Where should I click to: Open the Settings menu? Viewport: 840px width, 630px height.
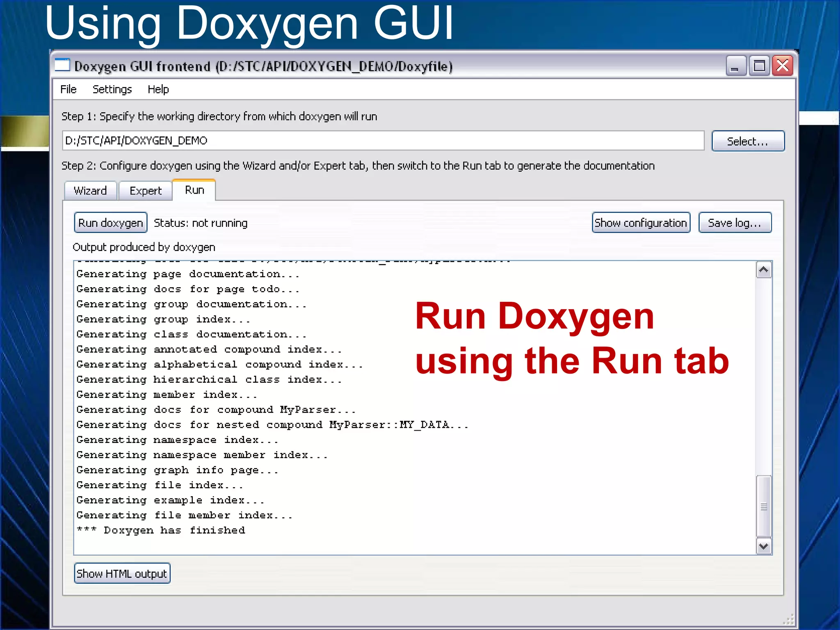click(112, 89)
